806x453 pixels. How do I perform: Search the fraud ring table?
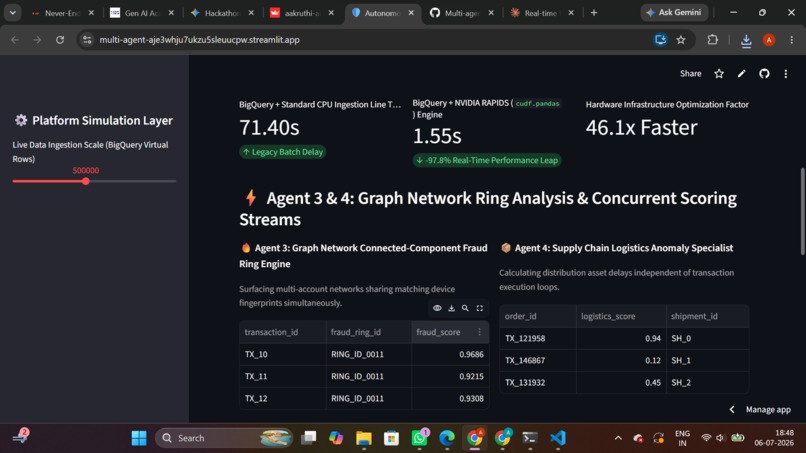click(x=465, y=308)
